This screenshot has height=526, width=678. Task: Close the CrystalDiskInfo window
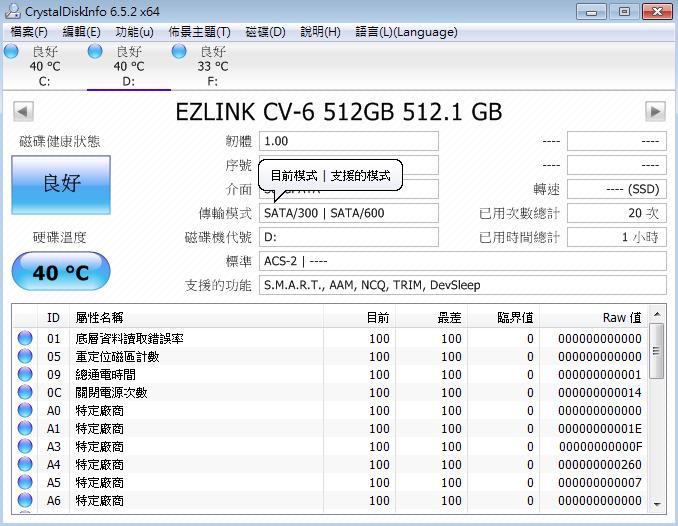pyautogui.click(x=657, y=12)
